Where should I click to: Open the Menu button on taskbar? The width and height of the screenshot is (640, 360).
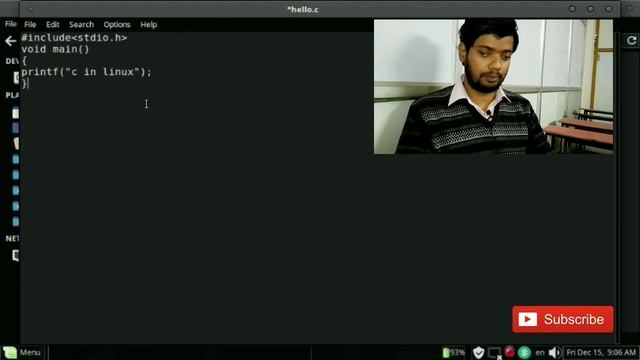[x=22, y=352]
